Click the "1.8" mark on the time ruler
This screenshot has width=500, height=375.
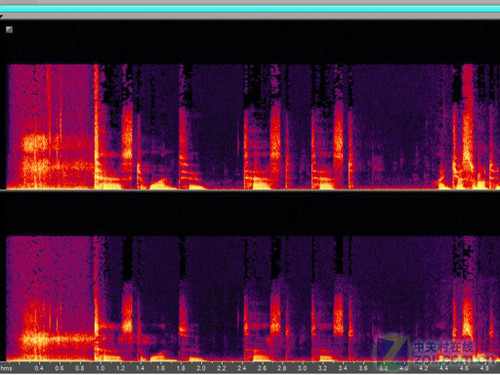181,368
